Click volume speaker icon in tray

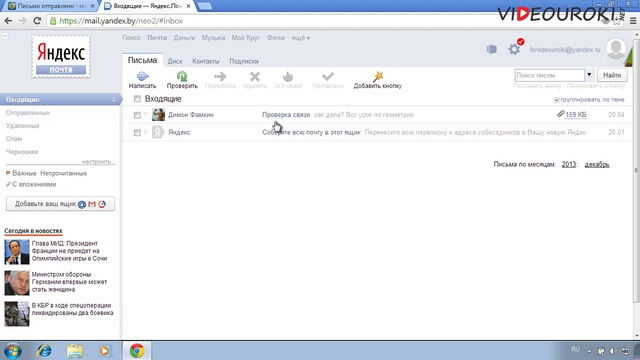(613, 351)
